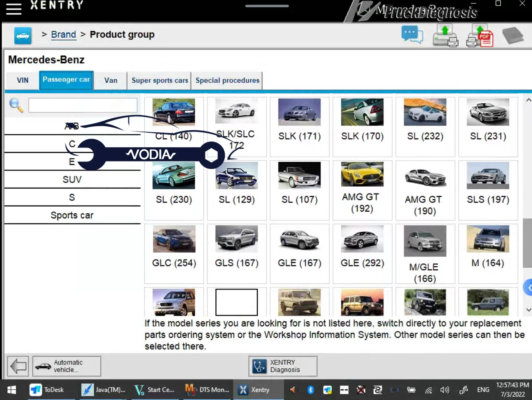Click Automatic vehicle determination button
Image resolution: width=532 pixels, height=400 pixels.
(67, 366)
